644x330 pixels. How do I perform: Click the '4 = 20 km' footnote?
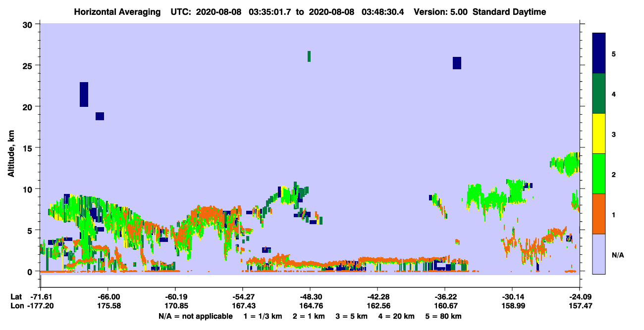pyautogui.click(x=396, y=316)
